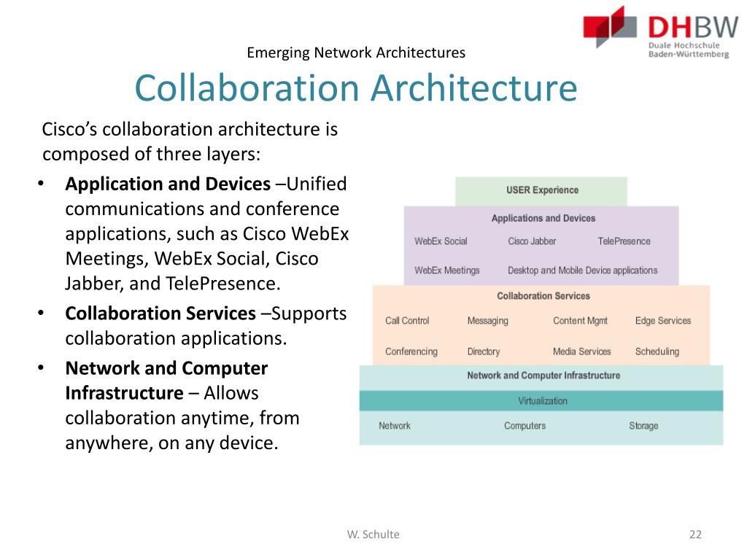Image resolution: width=747 pixels, height=560 pixels.
Task: Click 'Desktop and Mobile Device applications' label
Action: [x=582, y=270]
